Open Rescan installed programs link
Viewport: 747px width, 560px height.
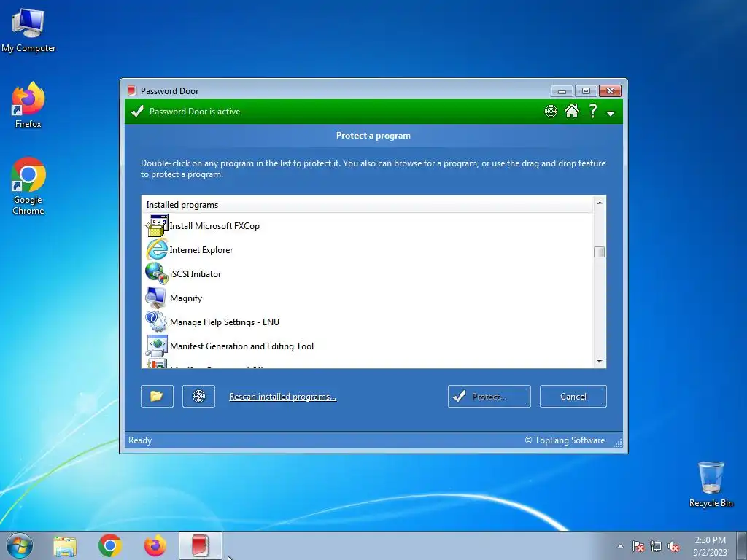click(282, 397)
